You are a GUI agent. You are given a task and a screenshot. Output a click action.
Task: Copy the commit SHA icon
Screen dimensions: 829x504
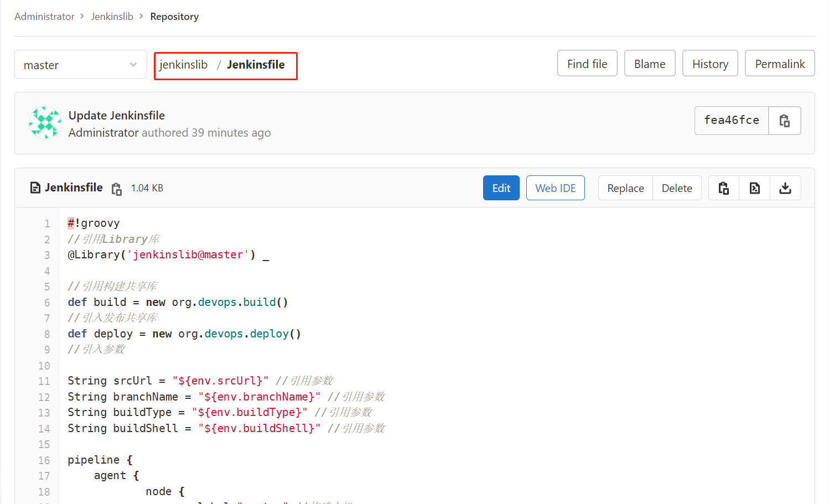coord(785,120)
